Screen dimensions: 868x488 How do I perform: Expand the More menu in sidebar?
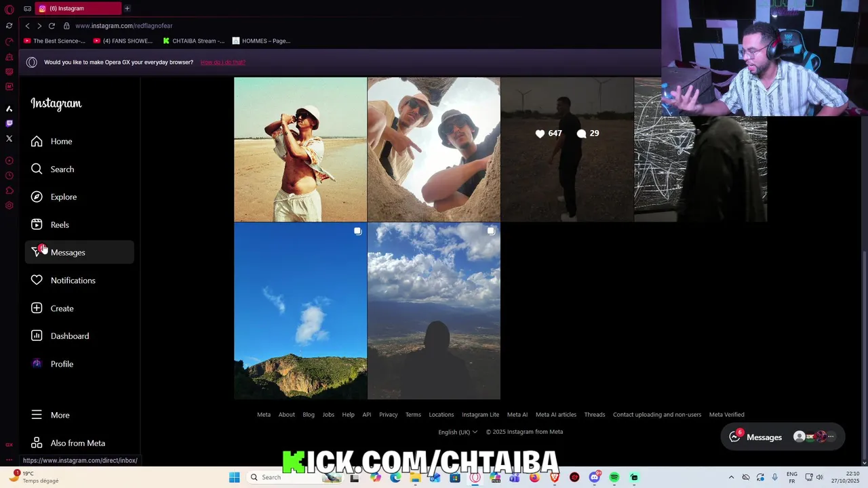tap(79, 415)
